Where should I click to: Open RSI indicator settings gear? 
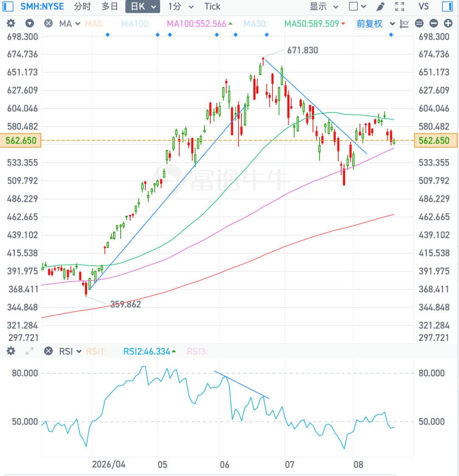pos(11,351)
